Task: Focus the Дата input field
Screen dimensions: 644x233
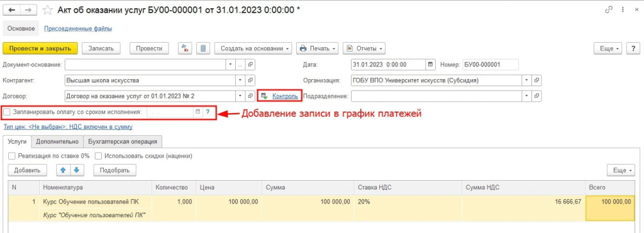Action: pyautogui.click(x=388, y=65)
